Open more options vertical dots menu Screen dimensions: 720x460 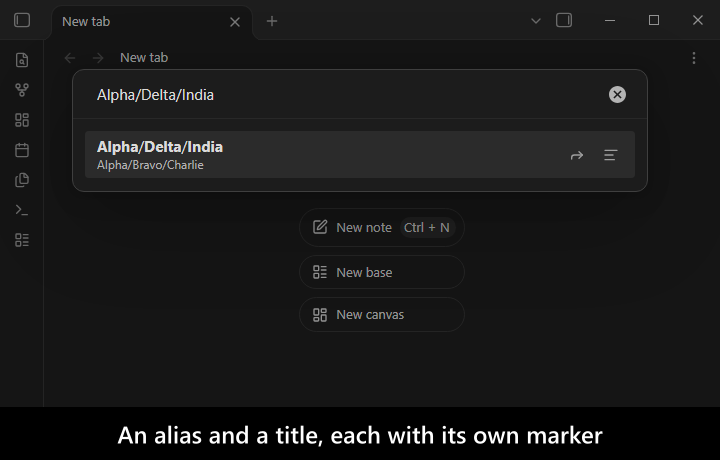694,58
